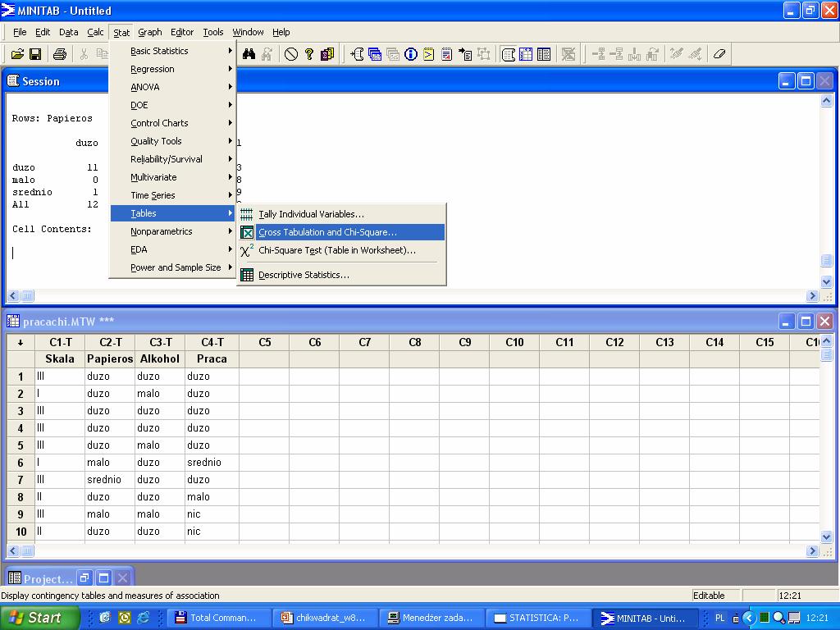The height and width of the screenshot is (630, 840).
Task: Click the Skala column name cell
Action: click(60, 359)
